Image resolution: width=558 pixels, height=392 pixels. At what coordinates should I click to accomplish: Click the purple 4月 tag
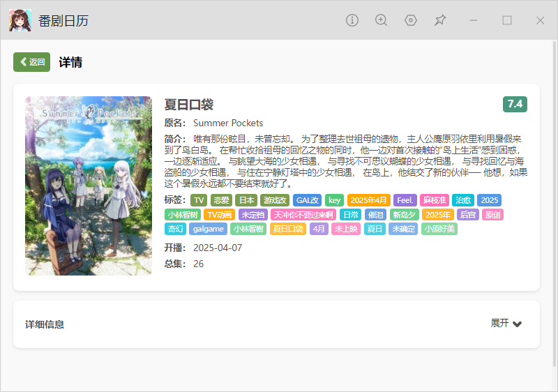(x=319, y=229)
